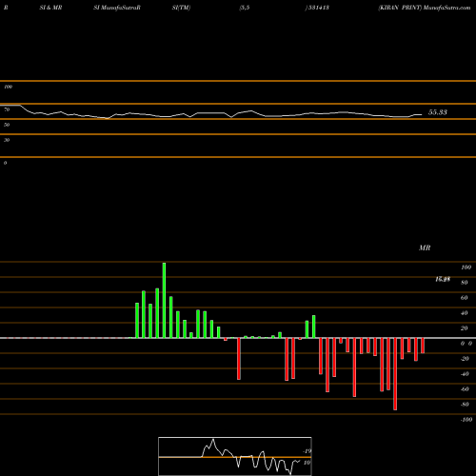Click the -100 label on the MR axis
476x476 pixels.
click(466, 420)
